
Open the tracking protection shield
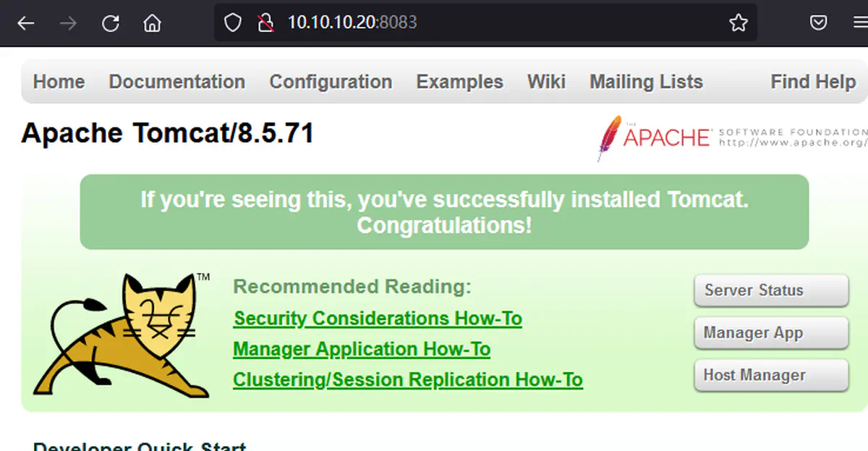(x=232, y=23)
